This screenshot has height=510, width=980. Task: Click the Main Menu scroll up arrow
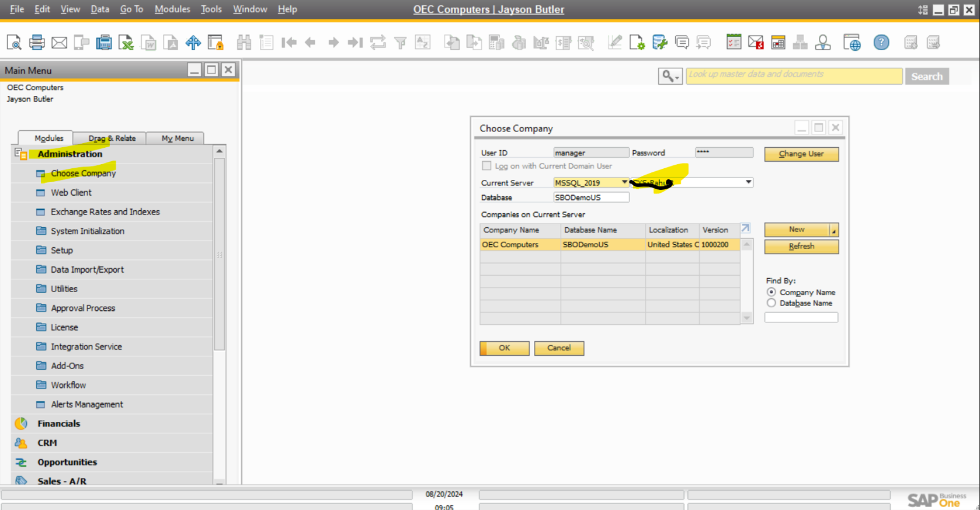point(220,151)
